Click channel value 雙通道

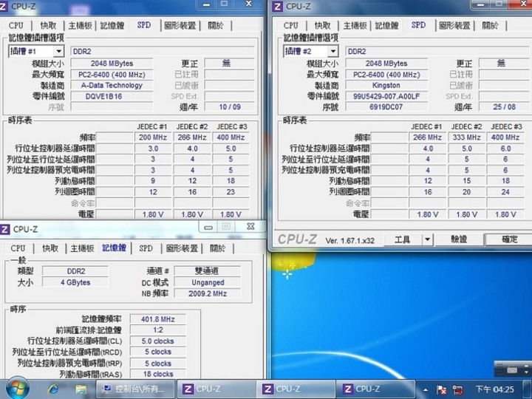[x=208, y=271]
